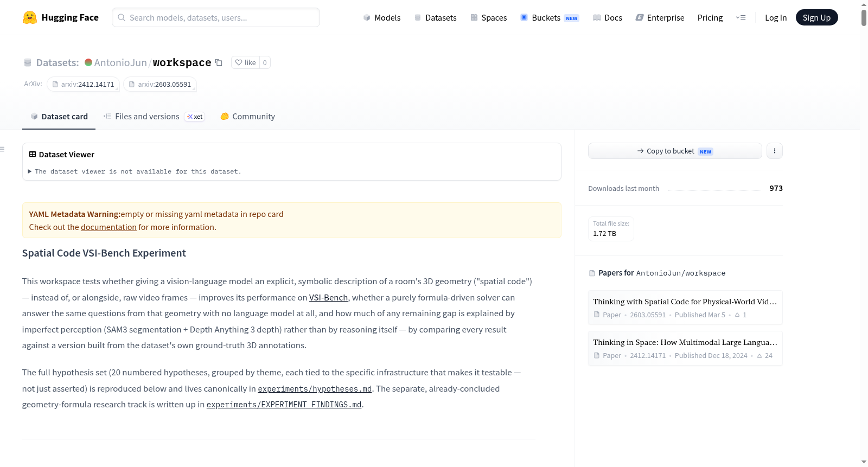
Task: Copy dataset name with the clipboard icon
Action: click(x=219, y=62)
